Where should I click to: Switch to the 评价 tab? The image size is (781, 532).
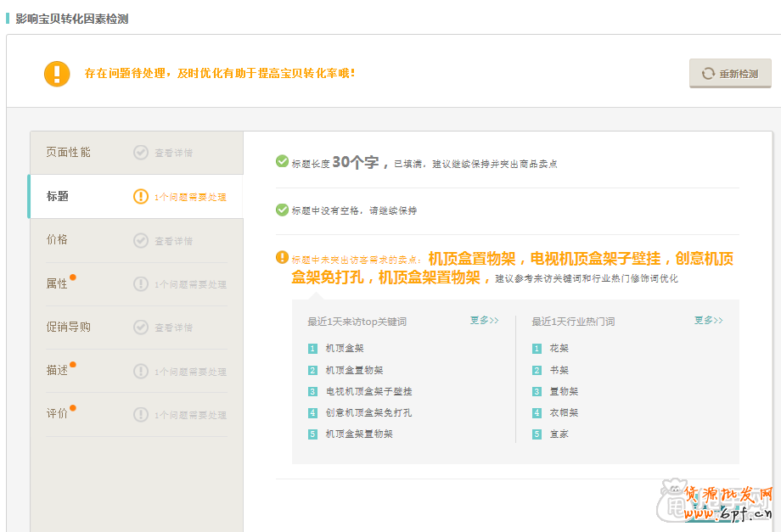coord(58,414)
